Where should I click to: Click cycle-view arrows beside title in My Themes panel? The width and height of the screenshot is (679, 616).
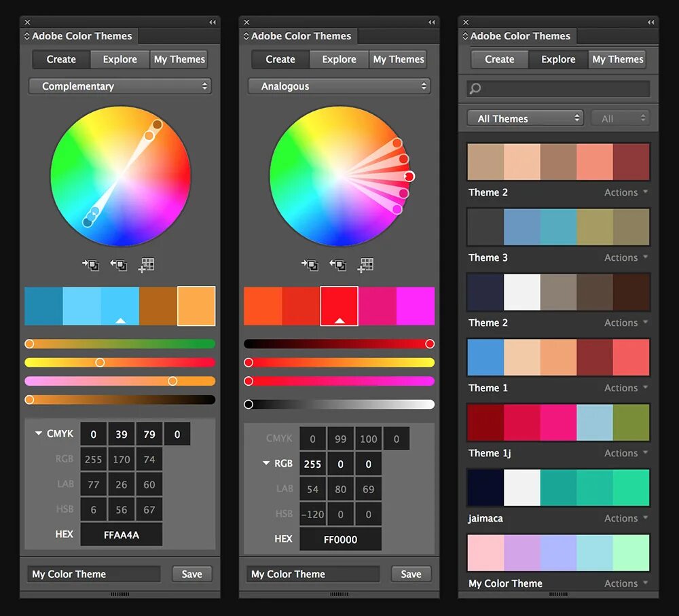[465, 36]
